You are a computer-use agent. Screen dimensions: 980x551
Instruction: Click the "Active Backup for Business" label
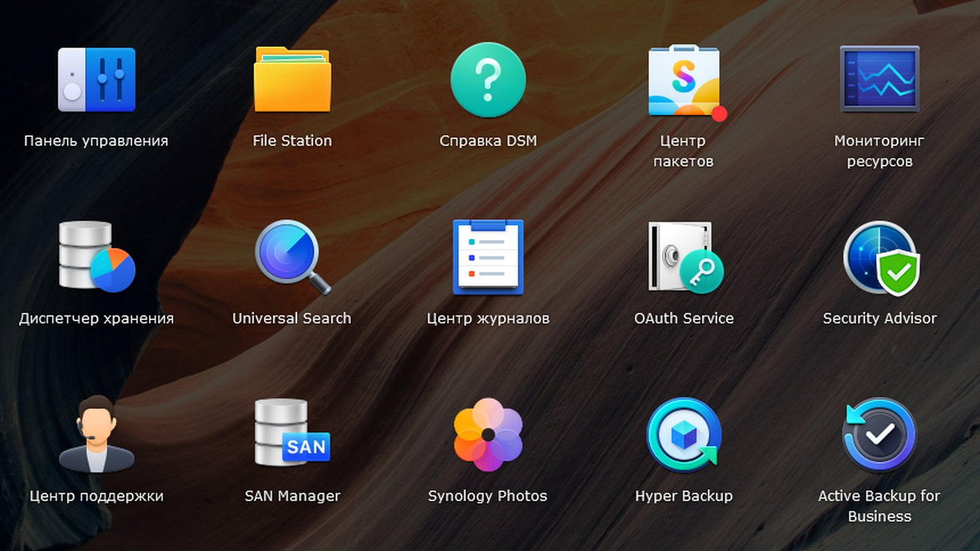[x=880, y=506]
